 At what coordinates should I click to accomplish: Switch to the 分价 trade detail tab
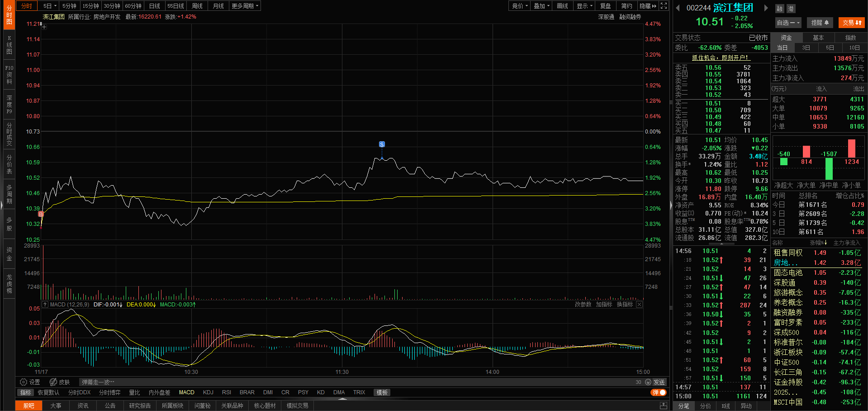tap(706, 406)
